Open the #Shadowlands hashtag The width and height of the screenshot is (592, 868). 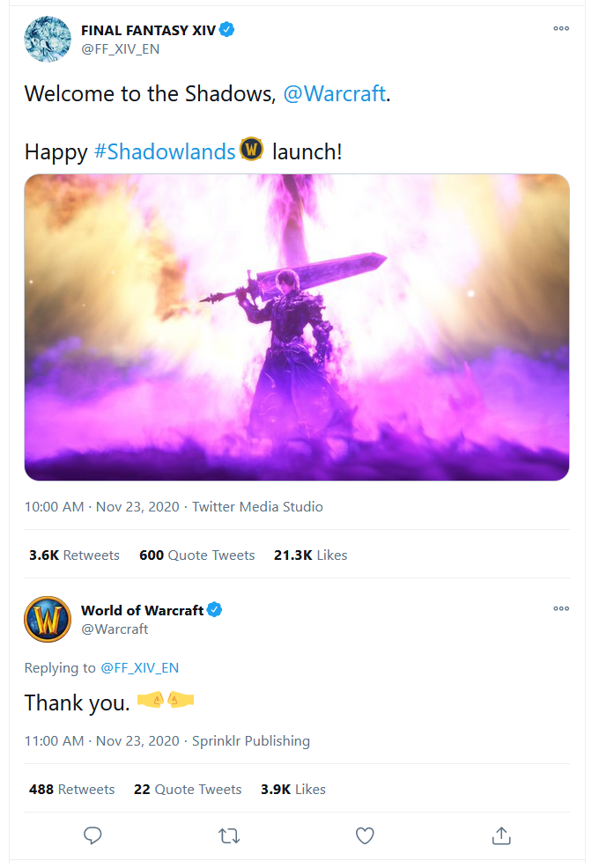tap(165, 151)
